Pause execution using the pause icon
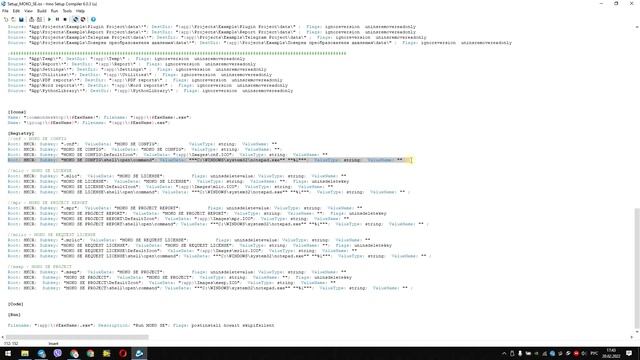The height and width of the screenshot is (360, 640). pos(57,19)
